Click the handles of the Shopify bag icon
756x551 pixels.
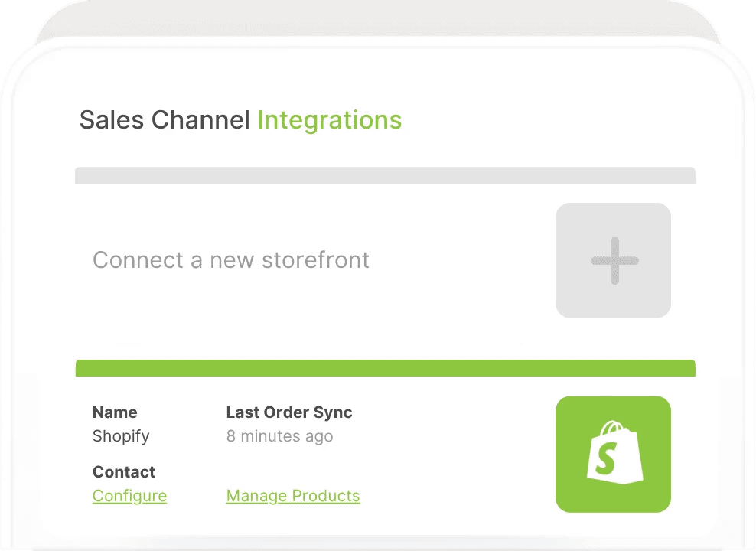pos(613,428)
